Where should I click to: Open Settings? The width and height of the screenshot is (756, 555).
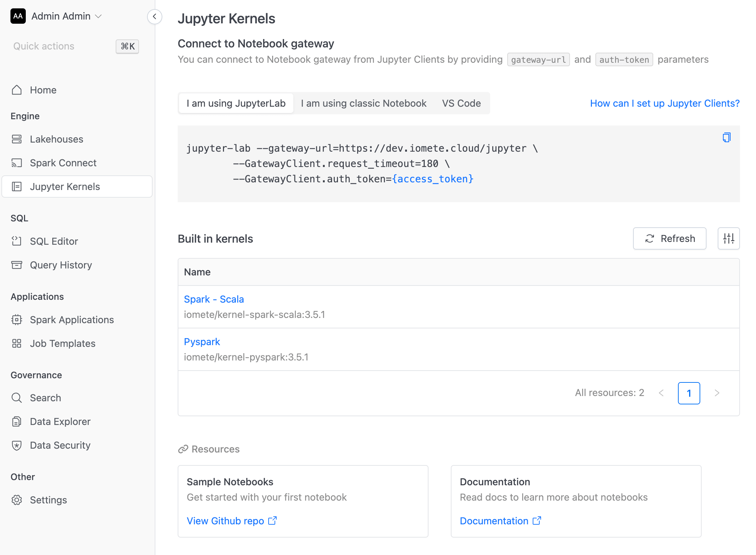[x=48, y=500]
